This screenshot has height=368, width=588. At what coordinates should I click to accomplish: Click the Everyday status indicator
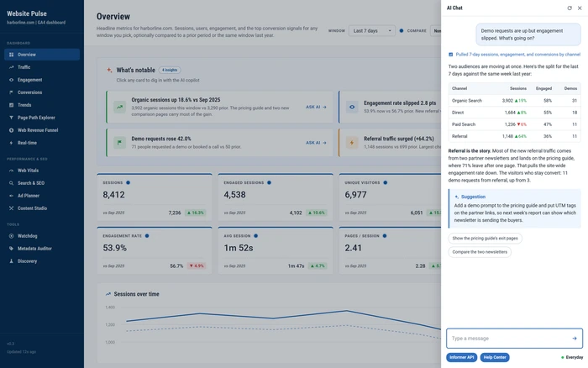tap(572, 357)
